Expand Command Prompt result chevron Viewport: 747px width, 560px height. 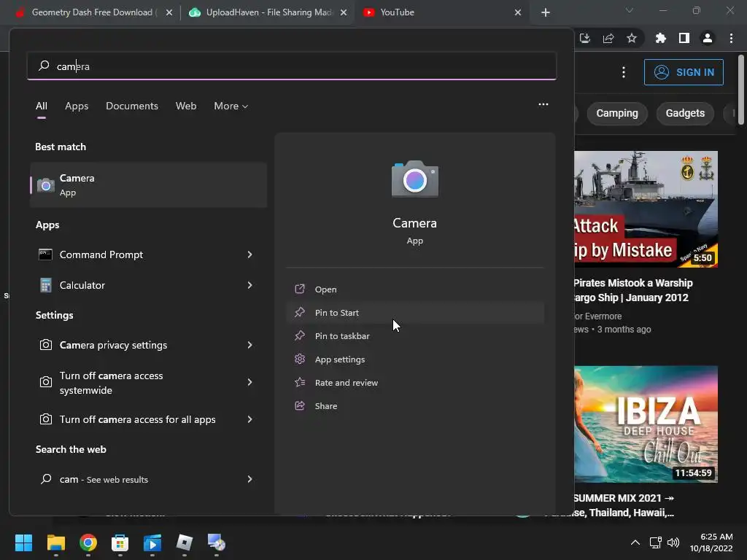click(249, 254)
